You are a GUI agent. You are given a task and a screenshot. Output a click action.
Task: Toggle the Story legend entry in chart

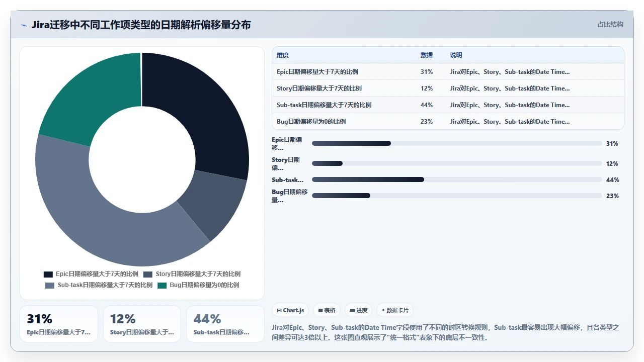coord(192,275)
